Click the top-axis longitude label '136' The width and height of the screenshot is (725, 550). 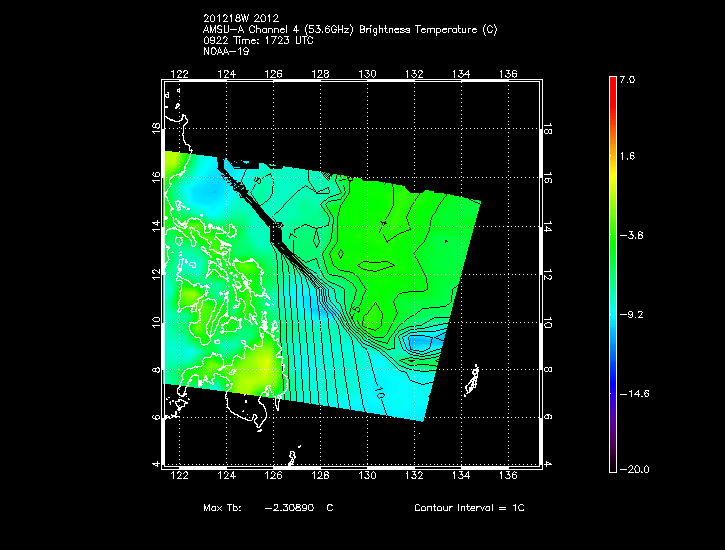[508, 74]
